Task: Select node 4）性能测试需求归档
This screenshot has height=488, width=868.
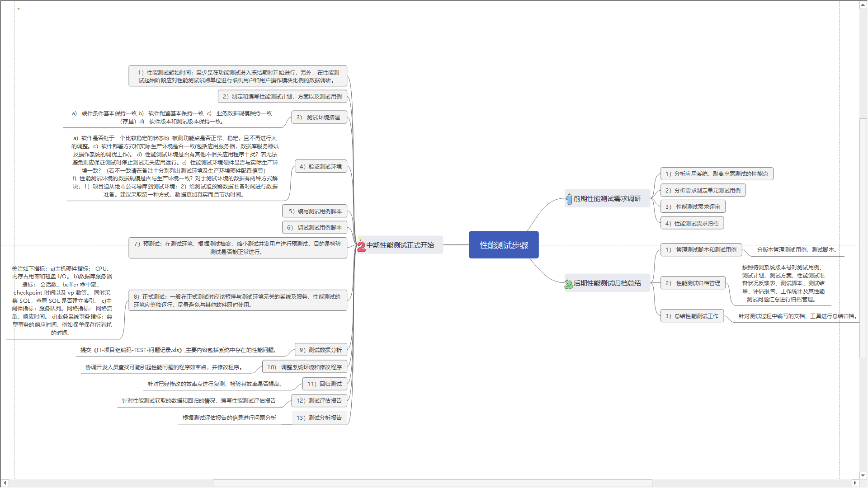Action: point(692,224)
